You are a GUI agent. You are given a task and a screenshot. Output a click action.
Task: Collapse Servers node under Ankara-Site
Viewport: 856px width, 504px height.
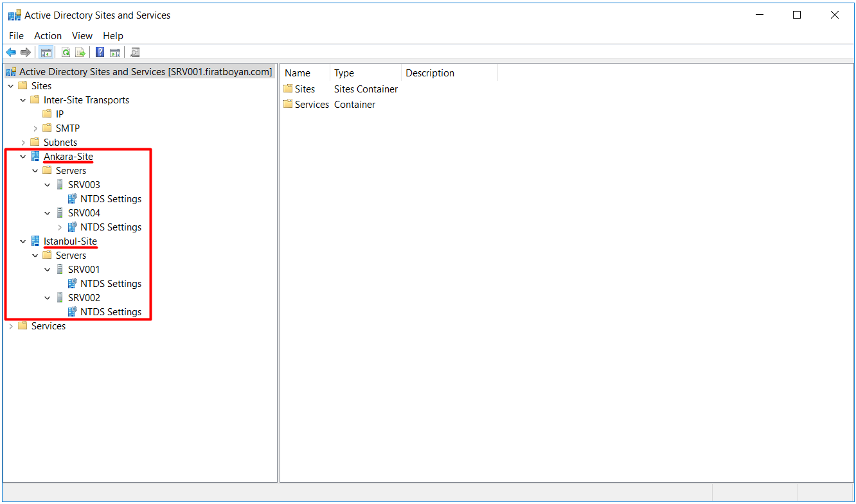pos(35,171)
